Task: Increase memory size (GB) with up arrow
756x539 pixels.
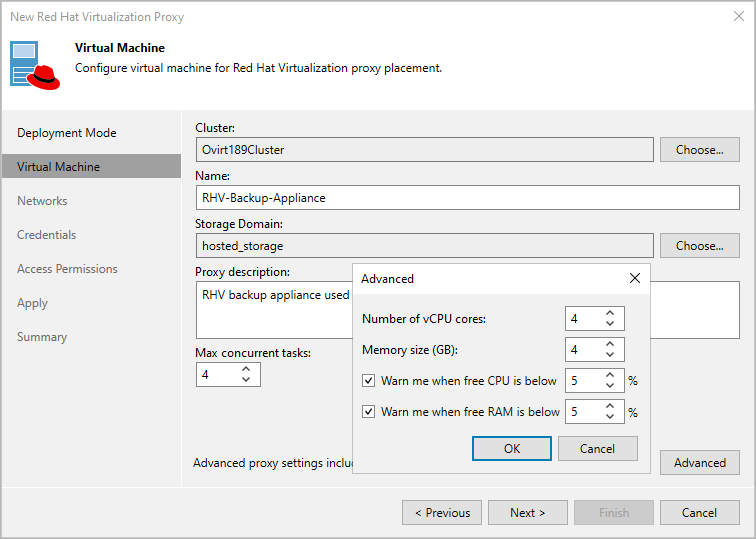Action: pos(610,344)
